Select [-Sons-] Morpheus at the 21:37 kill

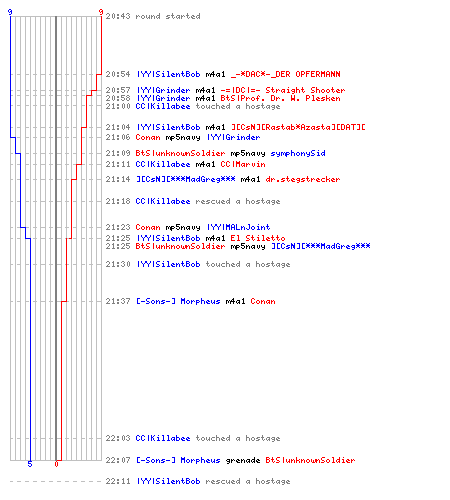[x=178, y=301]
